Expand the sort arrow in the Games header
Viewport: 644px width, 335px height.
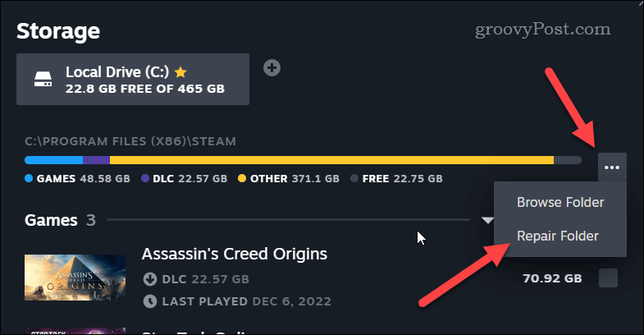tap(487, 220)
